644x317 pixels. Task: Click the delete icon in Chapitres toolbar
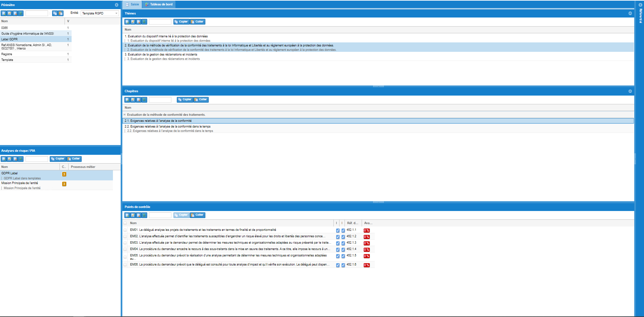click(139, 100)
